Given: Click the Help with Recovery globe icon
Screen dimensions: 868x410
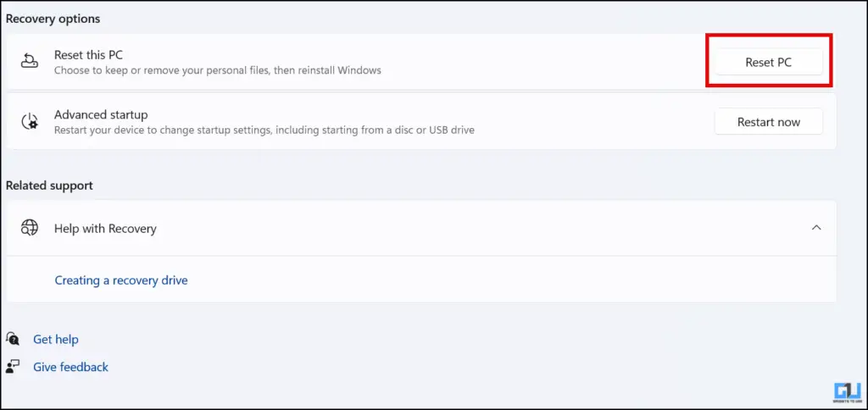Looking at the screenshot, I should (30, 228).
